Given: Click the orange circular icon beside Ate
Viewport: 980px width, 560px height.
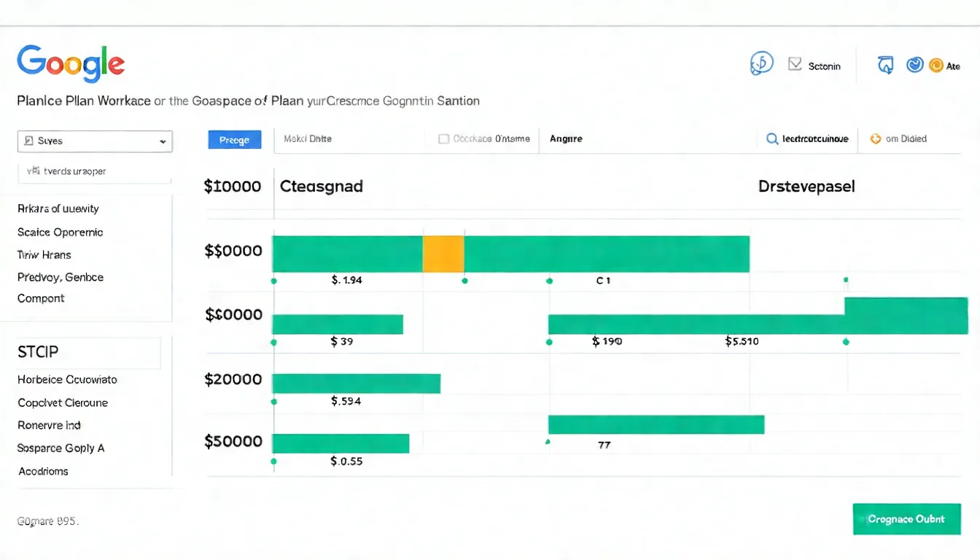Looking at the screenshot, I should (936, 66).
